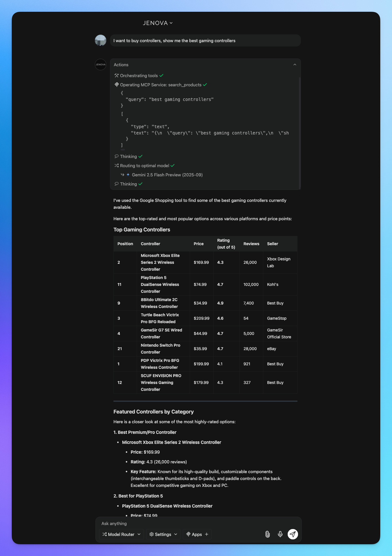Add a new app with the plus button
The image size is (392, 556).
click(207, 534)
